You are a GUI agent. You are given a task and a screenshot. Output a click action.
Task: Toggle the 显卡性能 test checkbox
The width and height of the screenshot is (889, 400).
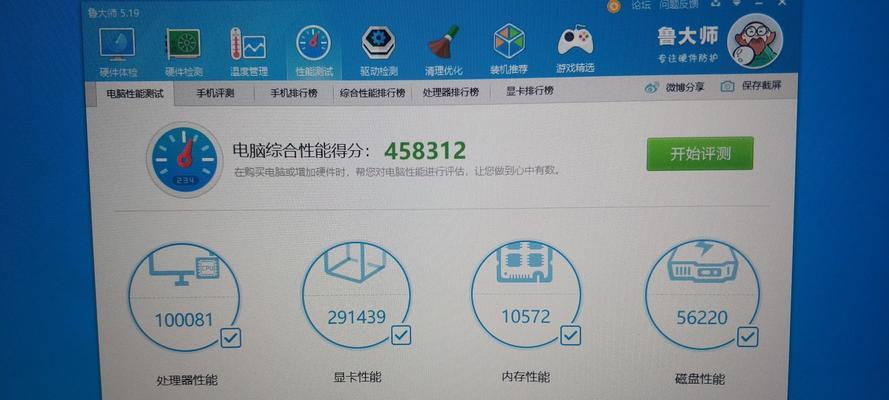(401, 335)
